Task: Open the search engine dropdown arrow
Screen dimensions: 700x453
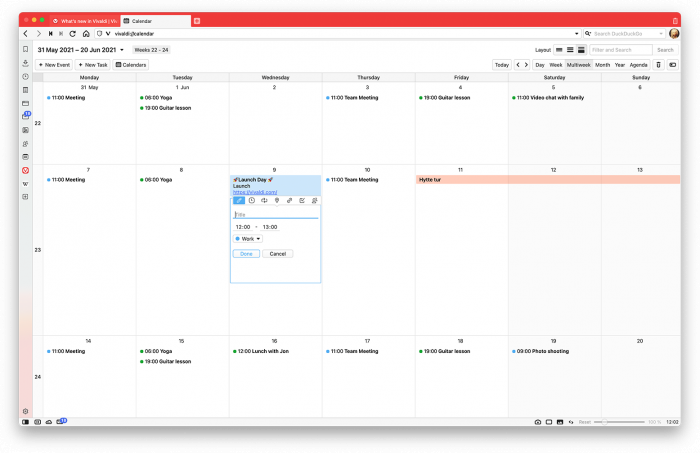Action: [x=661, y=33]
